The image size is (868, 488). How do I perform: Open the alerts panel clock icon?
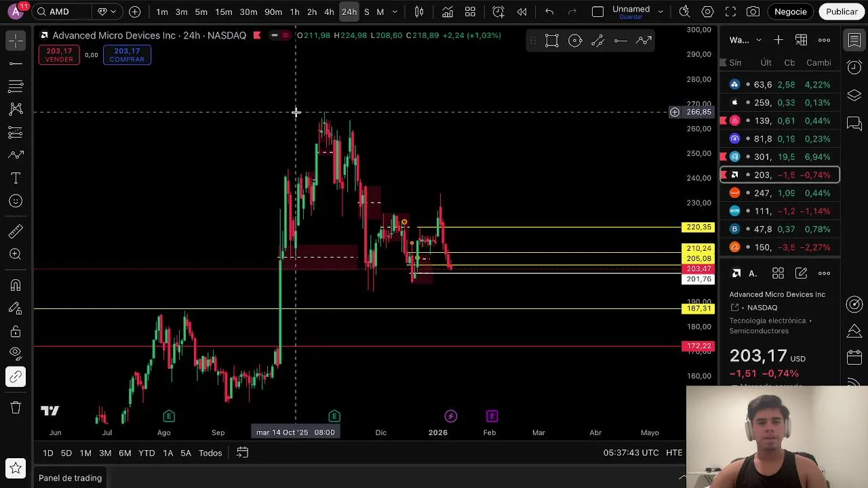[854, 67]
